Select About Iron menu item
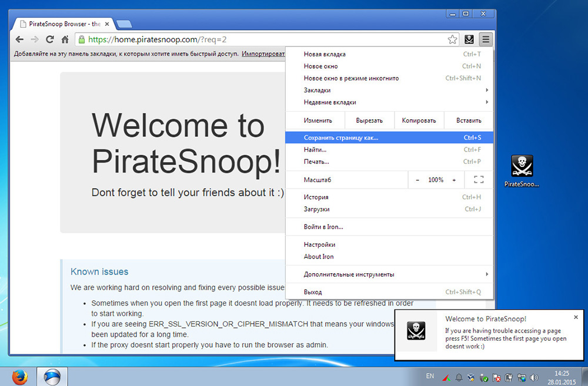Image resolution: width=588 pixels, height=386 pixels. [x=389, y=256]
